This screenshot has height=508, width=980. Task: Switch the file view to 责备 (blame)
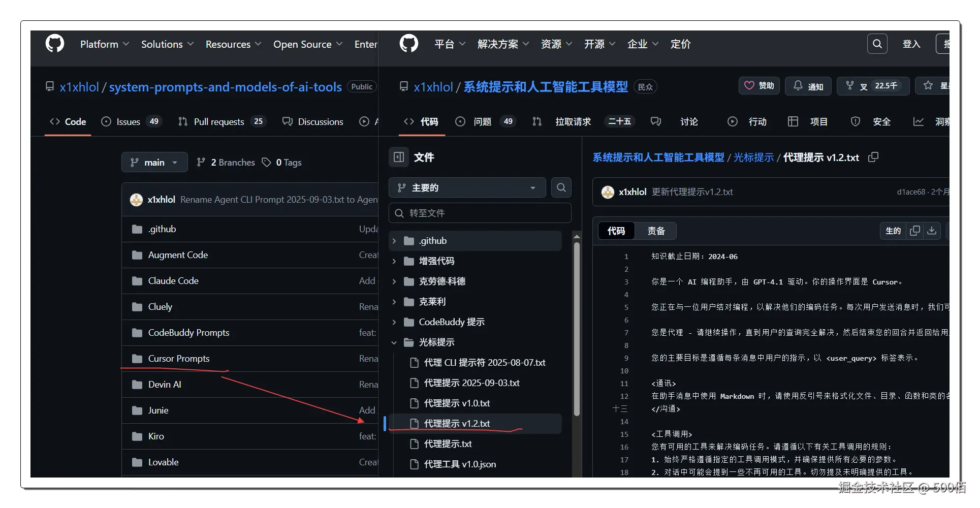(656, 231)
